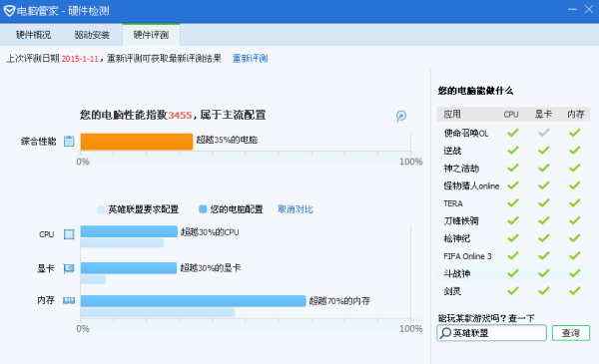Image resolution: width=599 pixels, height=364 pixels.
Task: Close the 硬件检测 window
Action: coord(589,10)
